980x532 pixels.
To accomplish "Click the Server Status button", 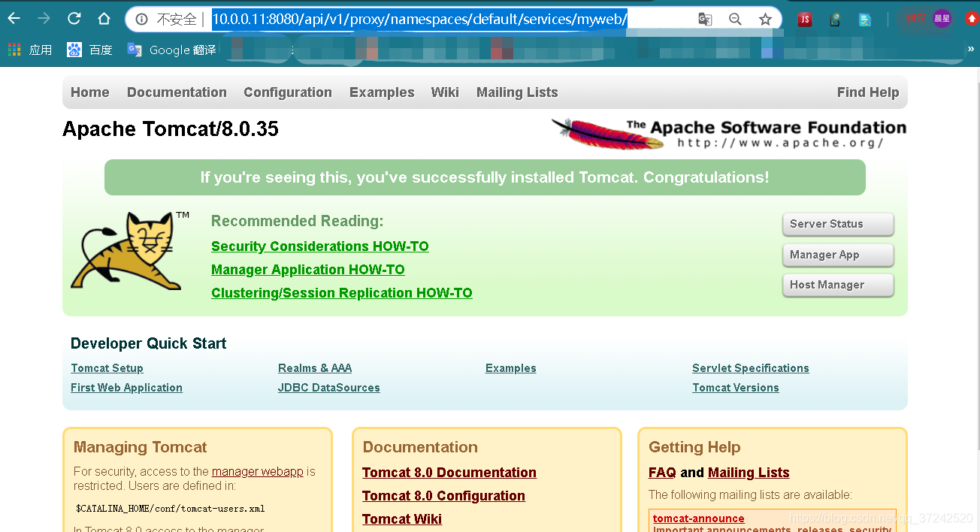I will tap(838, 224).
